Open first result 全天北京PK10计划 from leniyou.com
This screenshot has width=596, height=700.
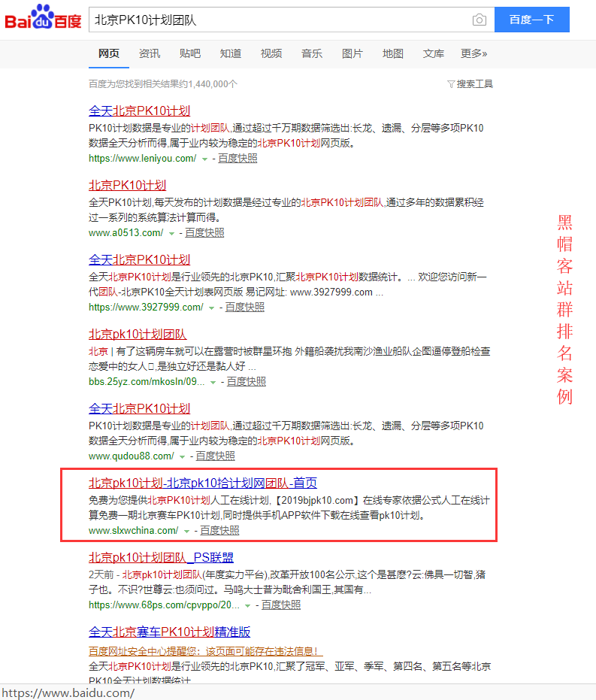[140, 111]
